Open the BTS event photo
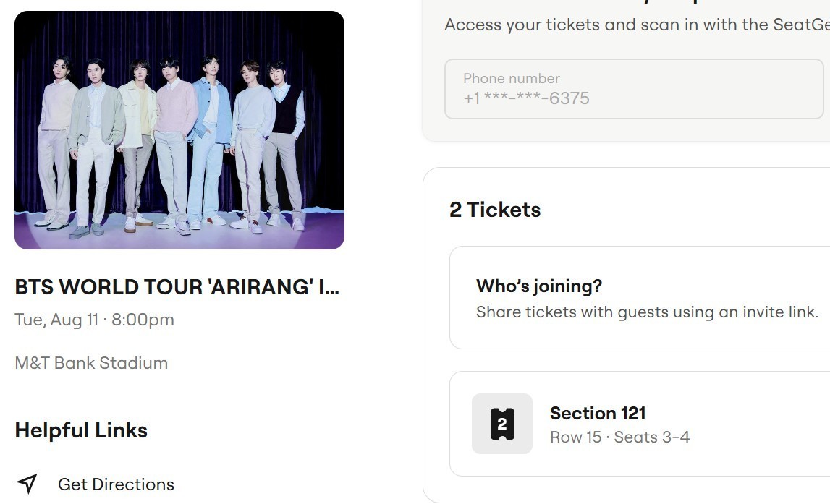Image resolution: width=830 pixels, height=504 pixels. tap(179, 129)
